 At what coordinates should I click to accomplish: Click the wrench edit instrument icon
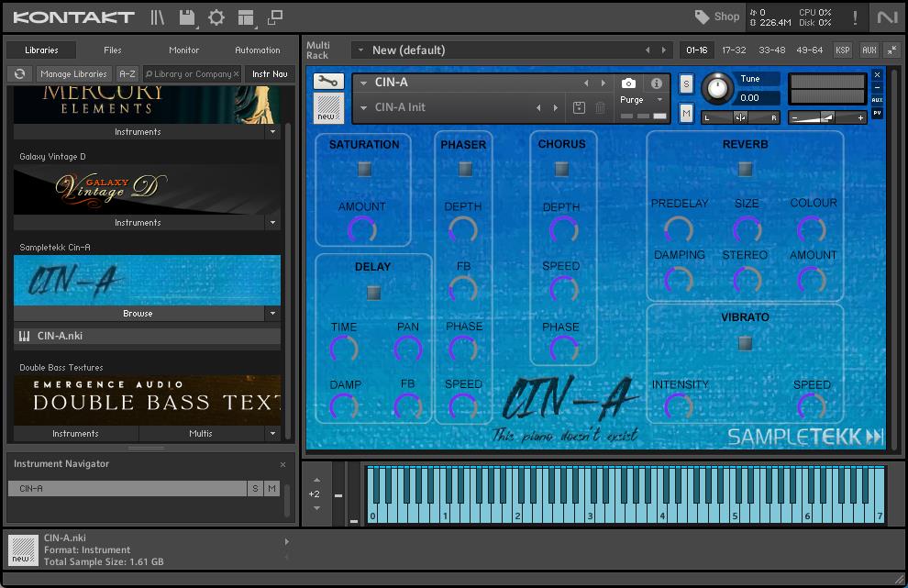[x=328, y=82]
